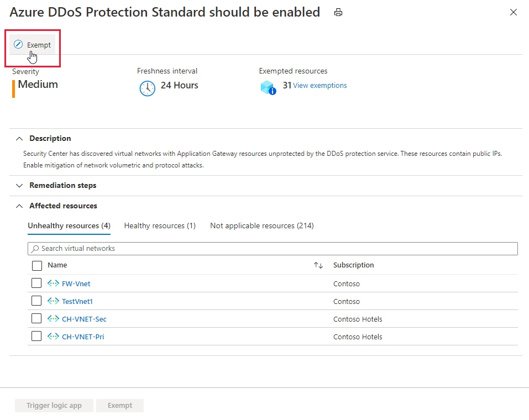This screenshot has width=529, height=420.
Task: Switch to the Healthy resources tab
Action: click(x=160, y=225)
